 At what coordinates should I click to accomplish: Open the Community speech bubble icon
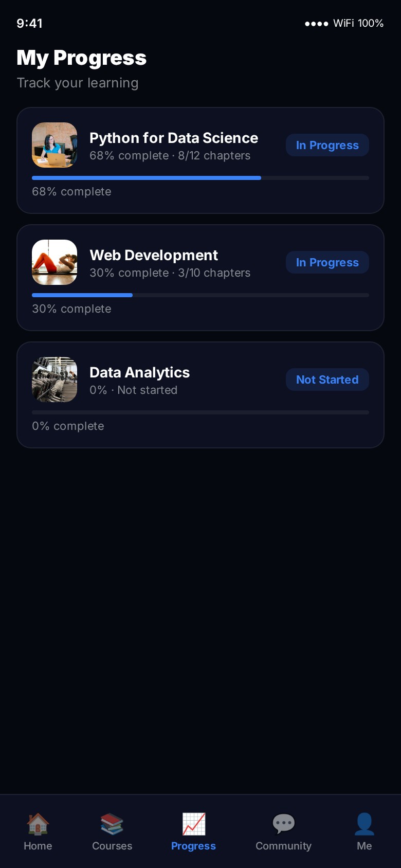[283, 824]
